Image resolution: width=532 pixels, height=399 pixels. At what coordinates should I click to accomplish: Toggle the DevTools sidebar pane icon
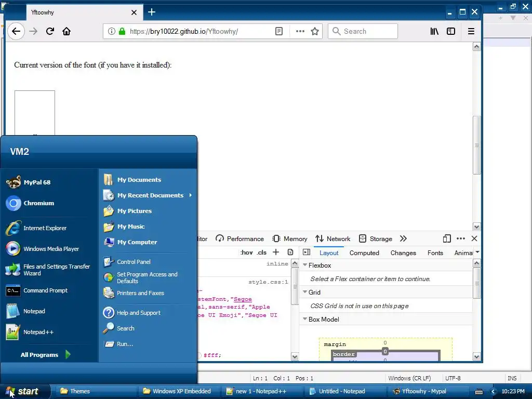(x=307, y=252)
